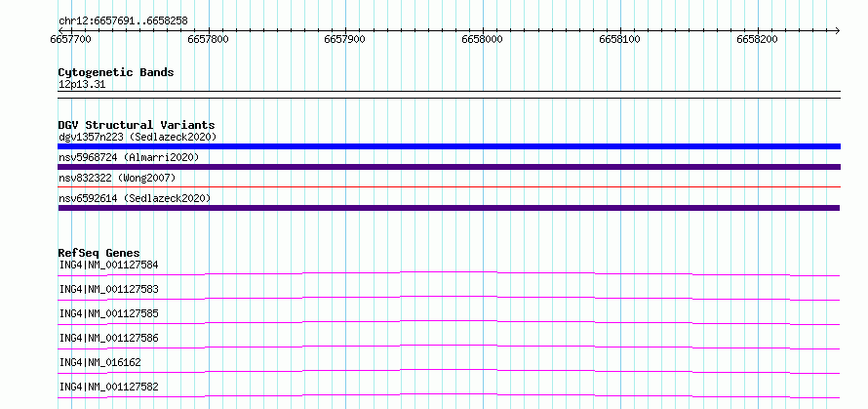The height and width of the screenshot is (409, 868).
Task: Open variant nsv5968724 (Almarri2020) label
Action: [x=129, y=157]
